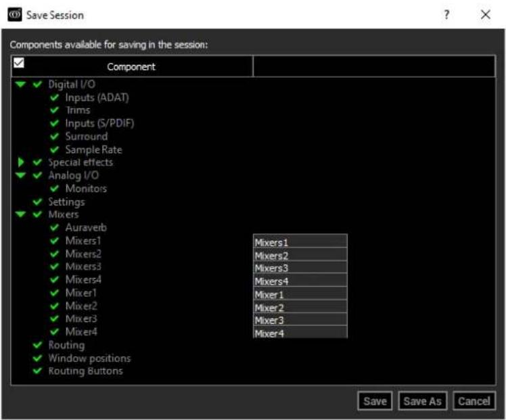Click the Mixers3 name input field

pos(300,267)
